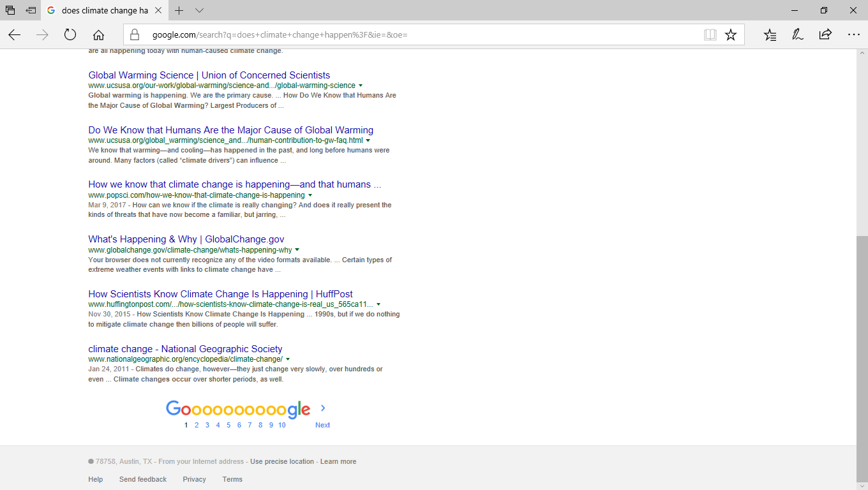Go to results page 4
The image size is (868, 490).
[x=218, y=425]
